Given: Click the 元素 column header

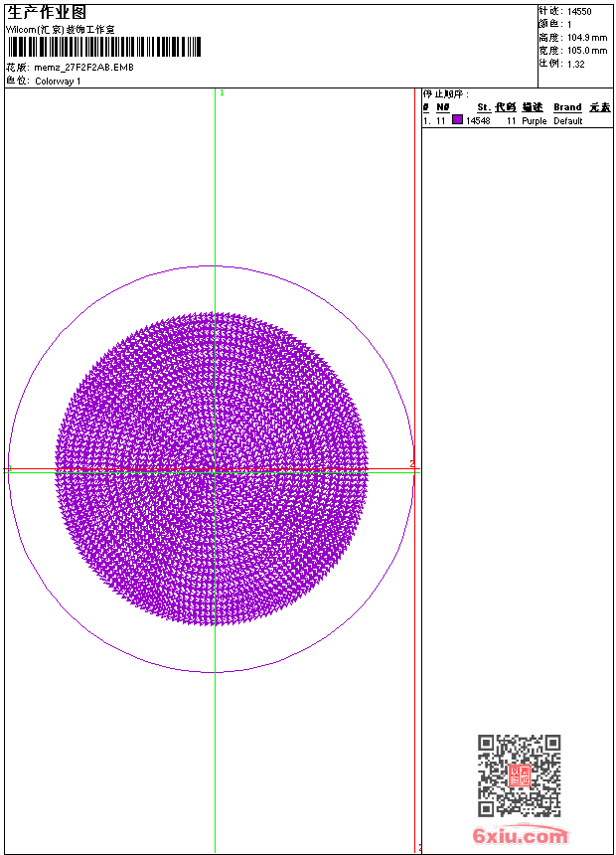Looking at the screenshot, I should [599, 107].
